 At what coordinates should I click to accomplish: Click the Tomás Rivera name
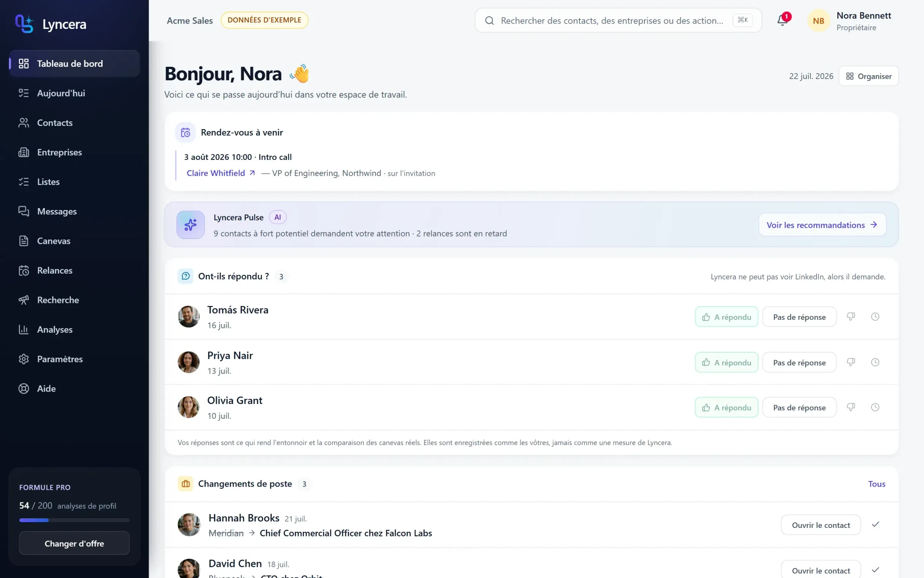tap(238, 310)
